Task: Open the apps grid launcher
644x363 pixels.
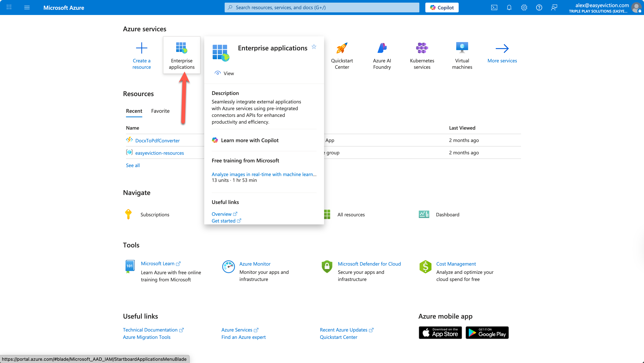Action: coord(9,7)
